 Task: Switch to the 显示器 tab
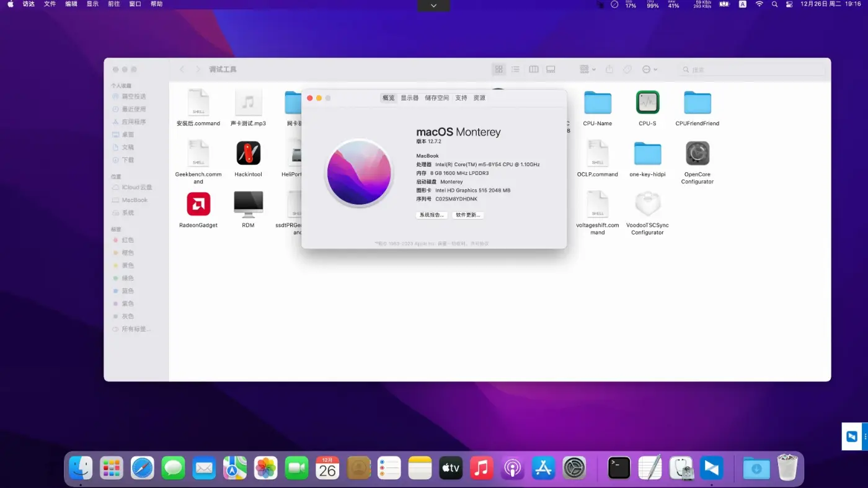click(409, 97)
